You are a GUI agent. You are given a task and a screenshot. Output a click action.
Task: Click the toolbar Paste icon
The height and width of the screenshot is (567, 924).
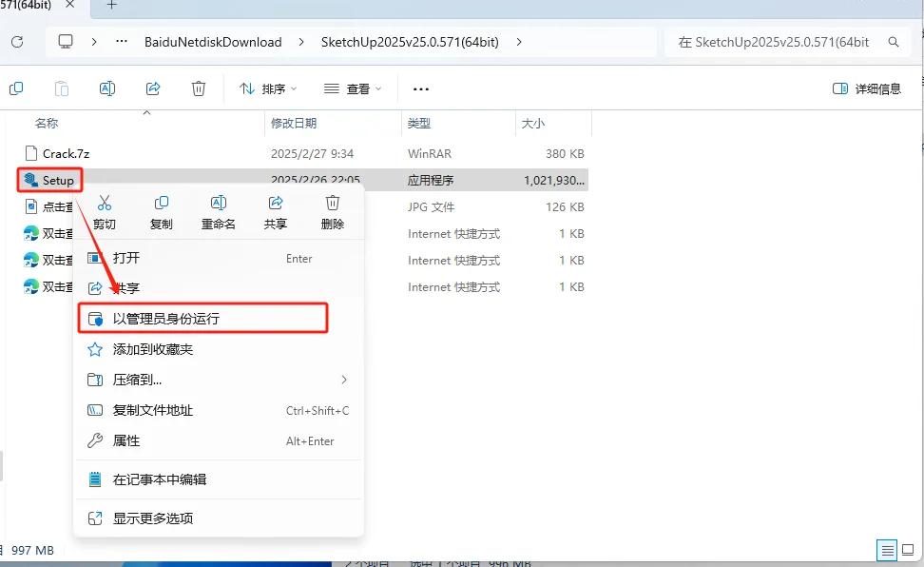pyautogui.click(x=61, y=88)
